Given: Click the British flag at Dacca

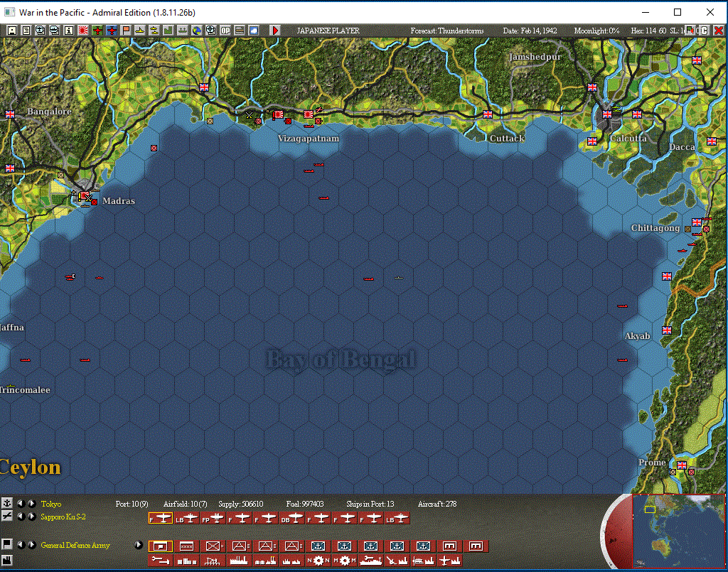Looking at the screenshot, I should point(712,141).
